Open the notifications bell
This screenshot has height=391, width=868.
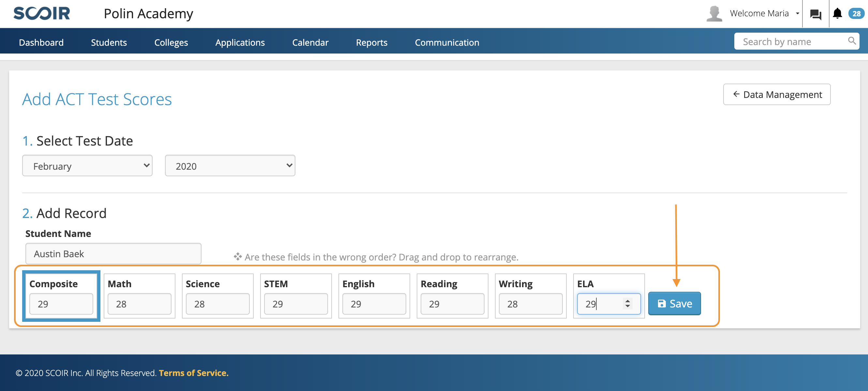pyautogui.click(x=837, y=13)
